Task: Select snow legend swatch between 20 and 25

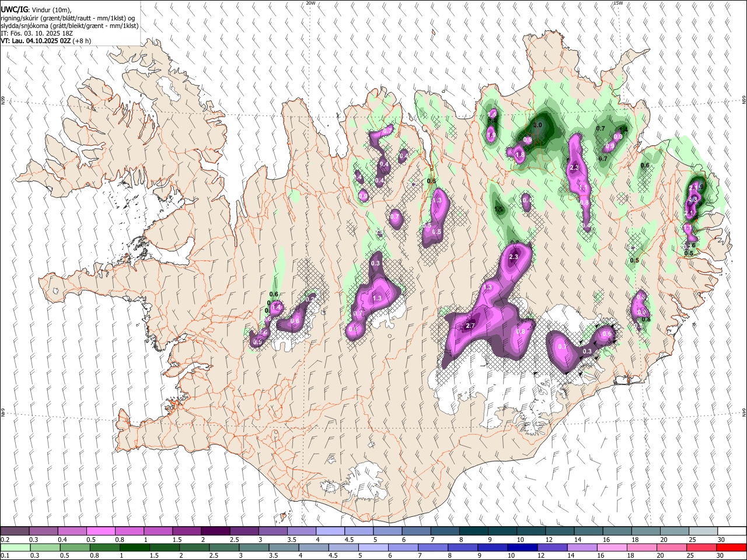Action: 674,531
